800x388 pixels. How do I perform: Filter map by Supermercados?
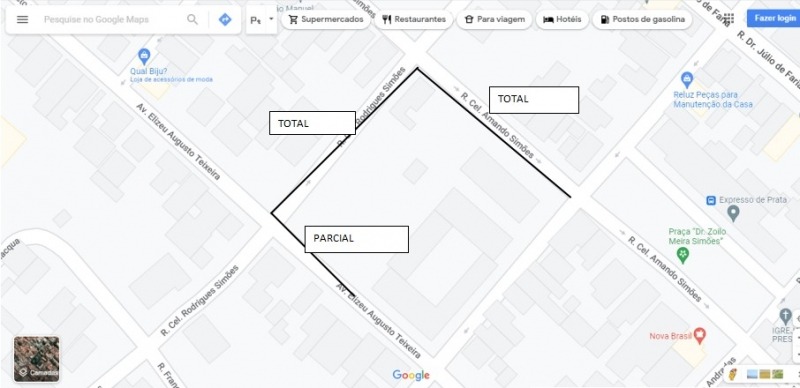click(326, 19)
